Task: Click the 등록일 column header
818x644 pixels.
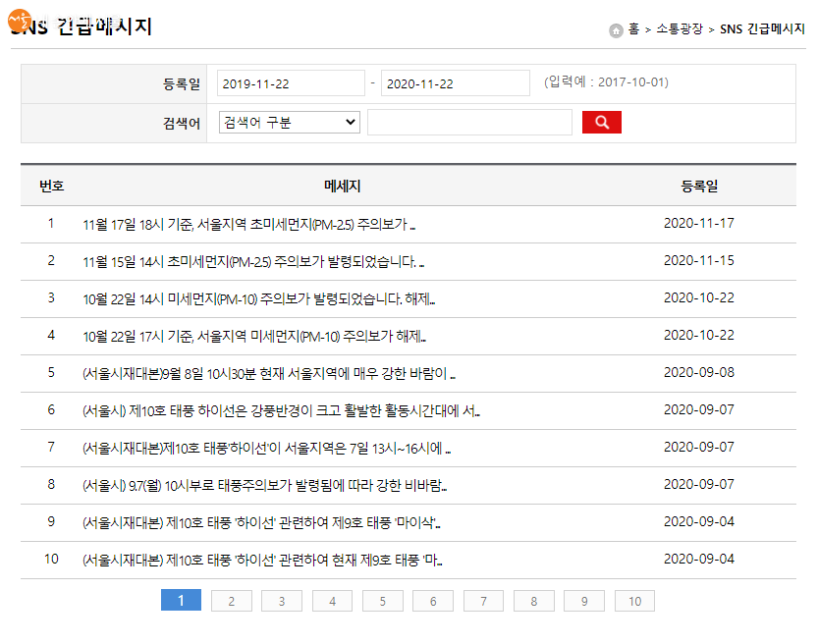Action: point(699,186)
